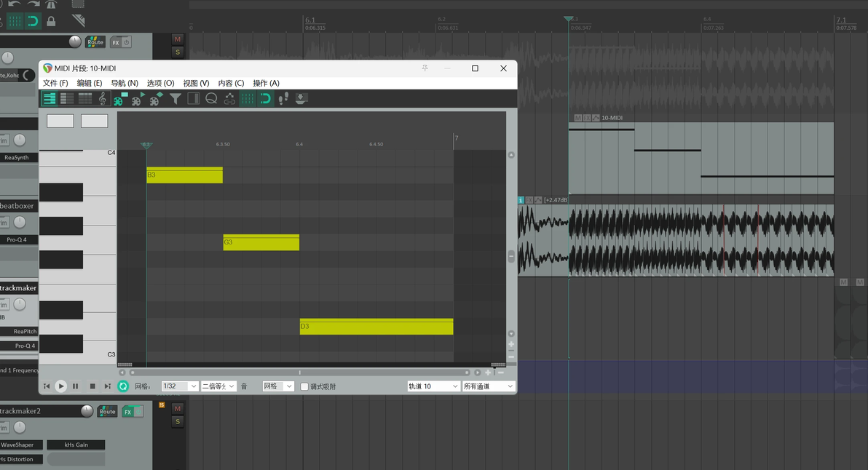
Task: Toggle step input footprints icon
Action: (283, 98)
